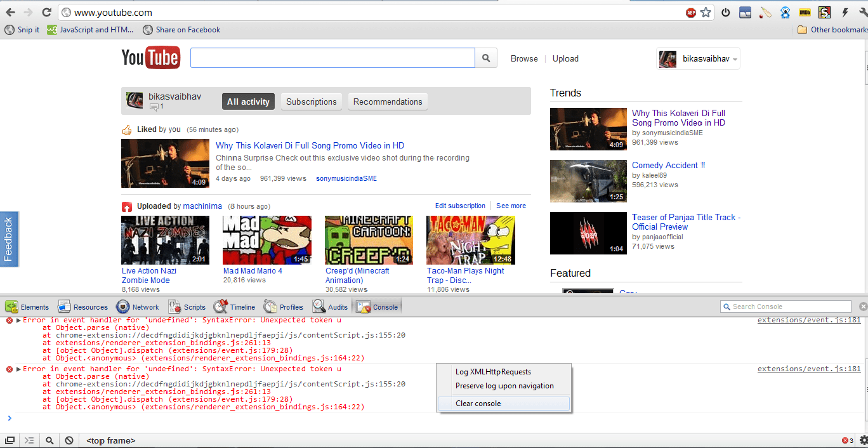Close DevTools with the X icon
Screen dimensions: 868x448
coord(862,306)
